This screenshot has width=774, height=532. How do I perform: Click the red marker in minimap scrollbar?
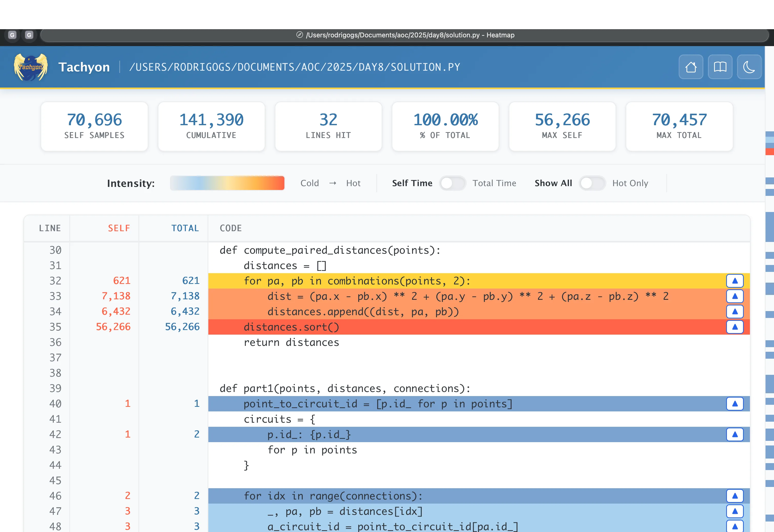pos(770,152)
